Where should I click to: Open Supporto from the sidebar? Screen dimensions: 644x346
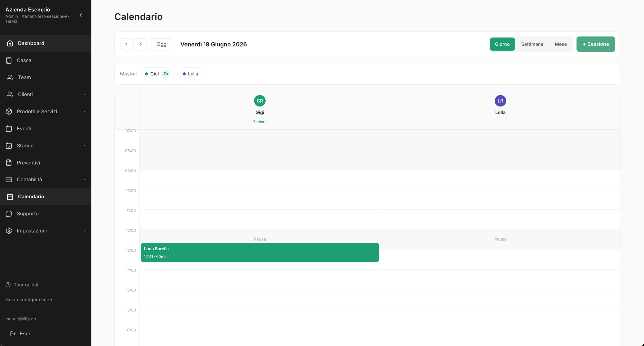(46, 214)
